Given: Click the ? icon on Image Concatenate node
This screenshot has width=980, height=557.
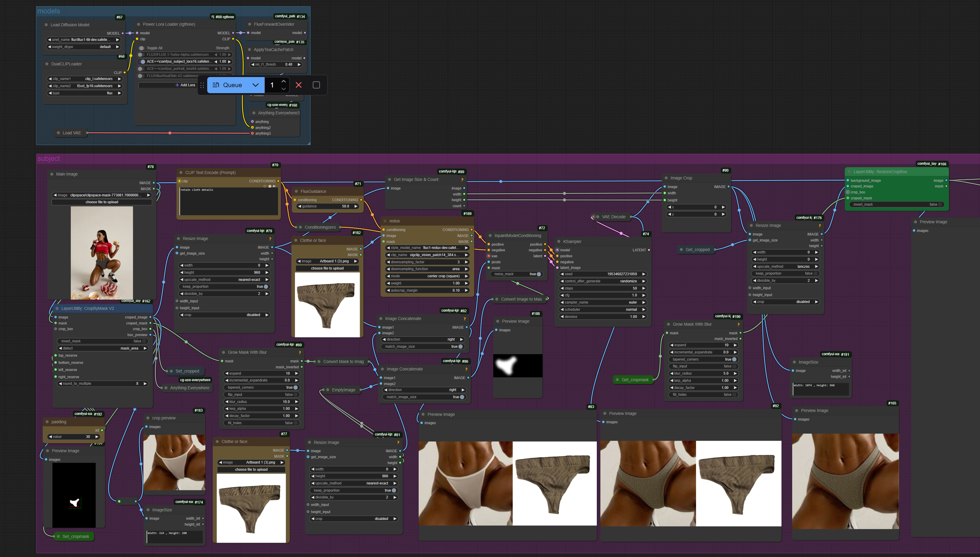Looking at the screenshot, I should click(465, 318).
